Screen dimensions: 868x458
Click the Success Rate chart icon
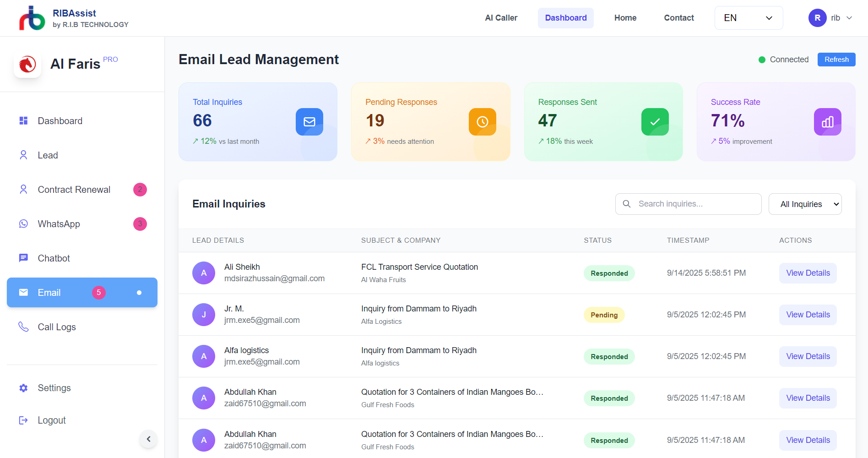pos(827,122)
